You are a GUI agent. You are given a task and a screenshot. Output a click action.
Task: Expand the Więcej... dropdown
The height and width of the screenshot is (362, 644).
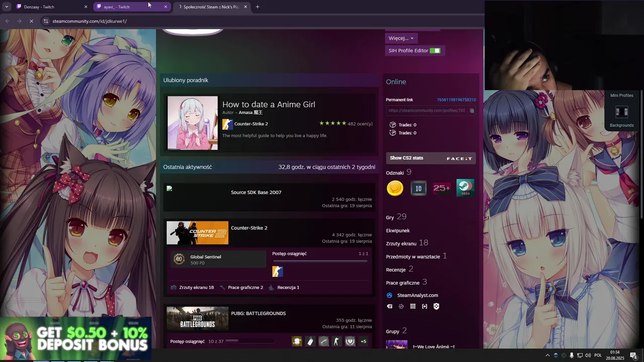pyautogui.click(x=401, y=38)
